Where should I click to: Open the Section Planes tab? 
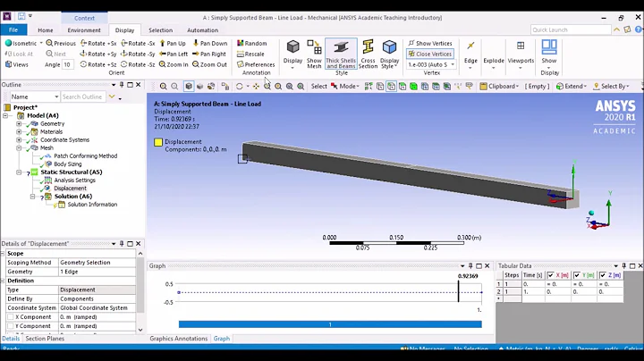(45, 339)
